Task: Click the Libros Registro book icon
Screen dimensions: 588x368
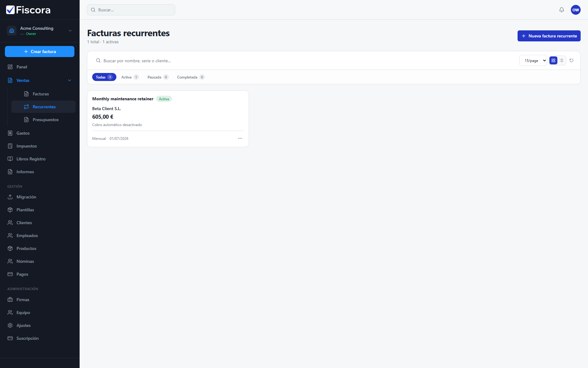Action: coord(10,159)
